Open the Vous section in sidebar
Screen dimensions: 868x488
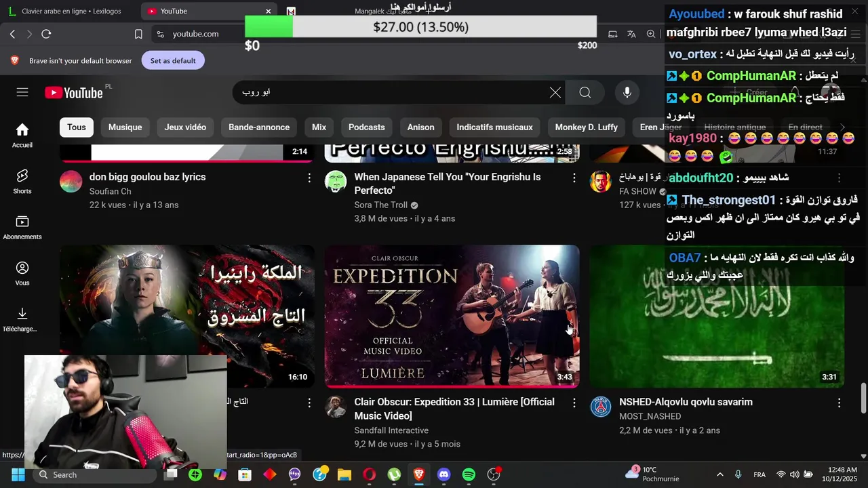tap(22, 274)
